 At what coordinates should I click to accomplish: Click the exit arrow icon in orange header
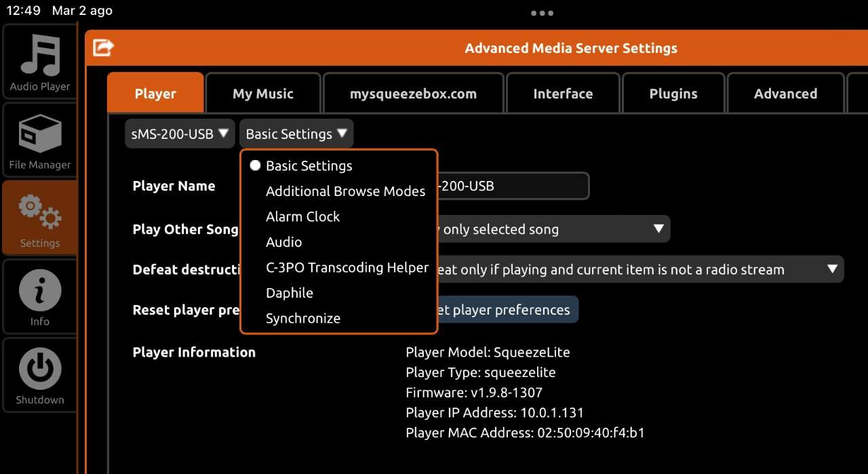click(x=103, y=47)
